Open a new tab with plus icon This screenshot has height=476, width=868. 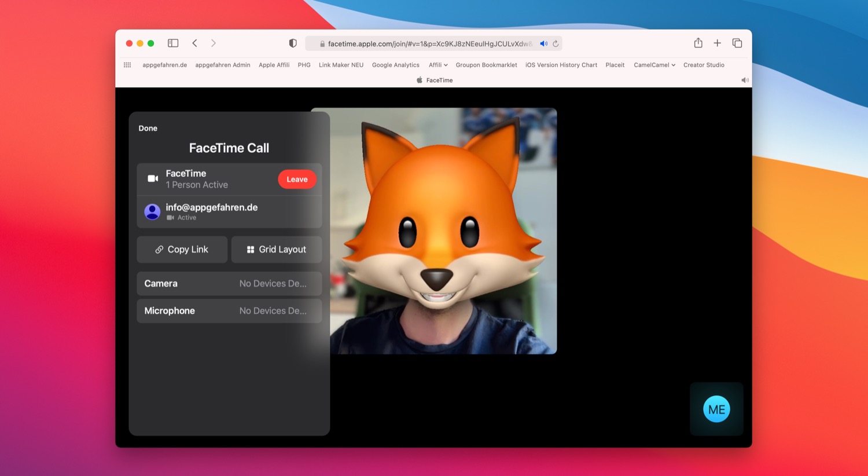click(717, 43)
